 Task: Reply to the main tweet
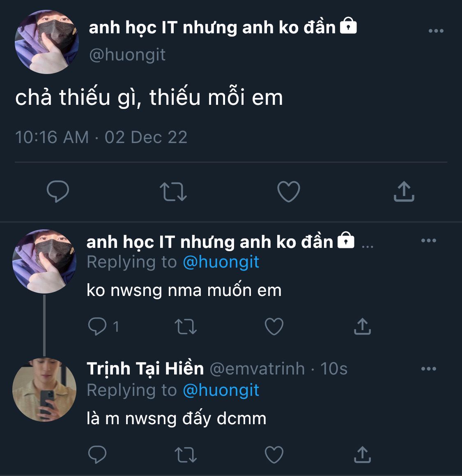pyautogui.click(x=58, y=192)
